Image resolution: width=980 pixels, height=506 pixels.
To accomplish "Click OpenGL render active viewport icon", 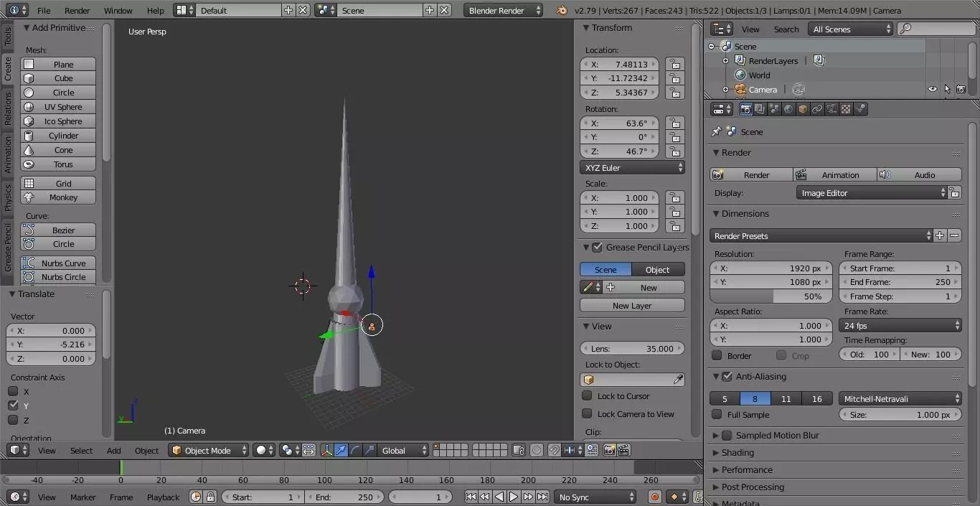I will [x=609, y=450].
